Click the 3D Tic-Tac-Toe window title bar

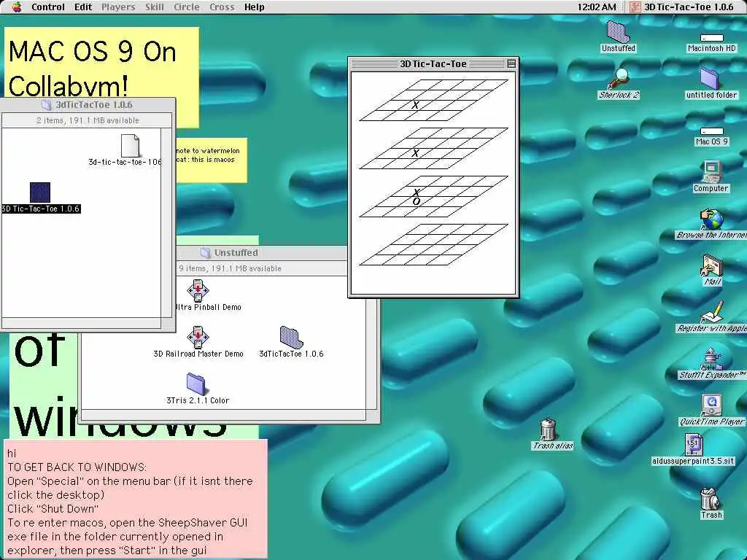click(x=433, y=63)
